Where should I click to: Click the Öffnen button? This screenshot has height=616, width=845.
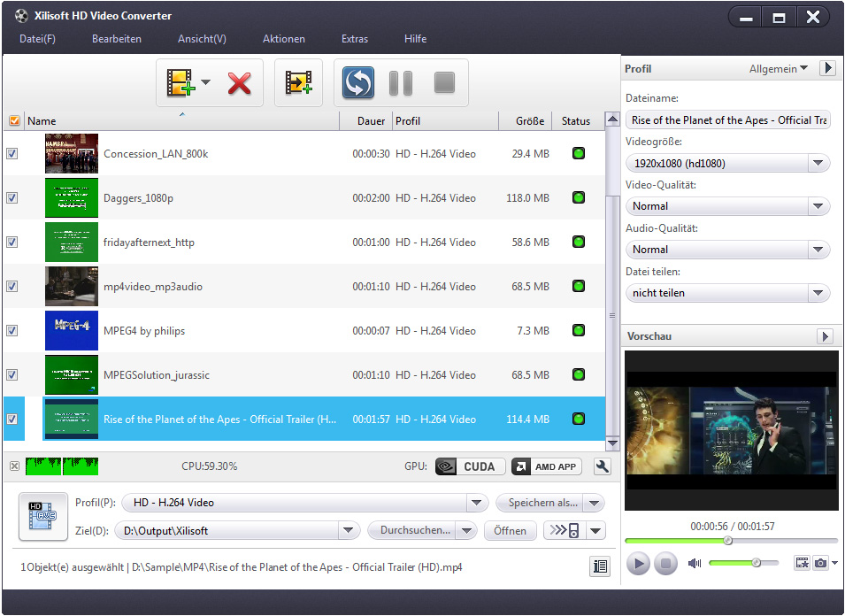click(x=510, y=530)
